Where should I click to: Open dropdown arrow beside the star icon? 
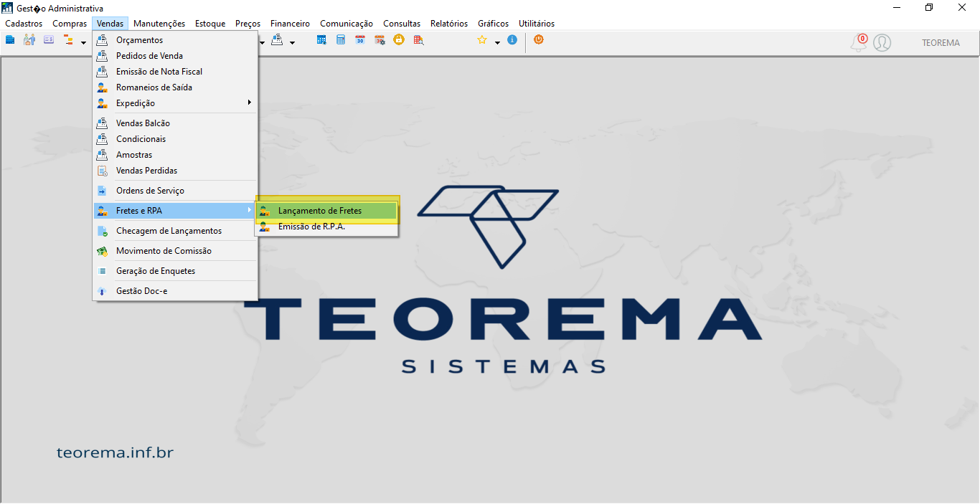click(x=497, y=42)
